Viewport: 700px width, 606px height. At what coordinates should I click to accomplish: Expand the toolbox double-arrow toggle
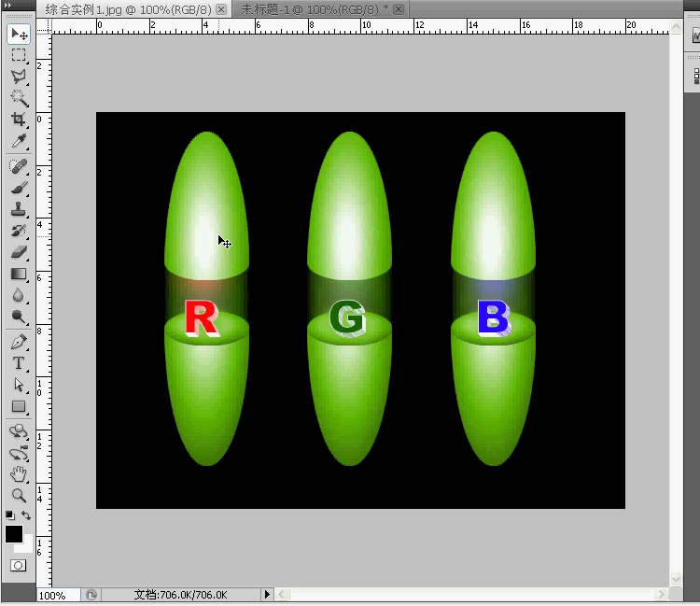[7, 5]
